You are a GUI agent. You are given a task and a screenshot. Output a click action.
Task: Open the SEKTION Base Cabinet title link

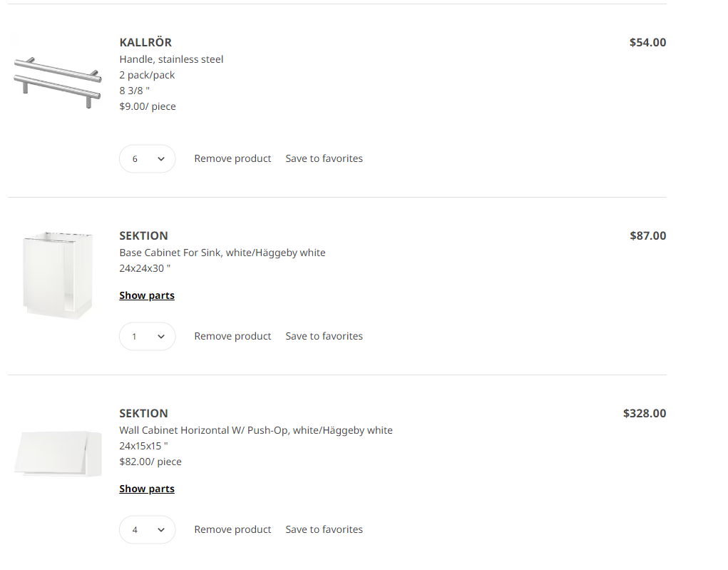coord(143,236)
